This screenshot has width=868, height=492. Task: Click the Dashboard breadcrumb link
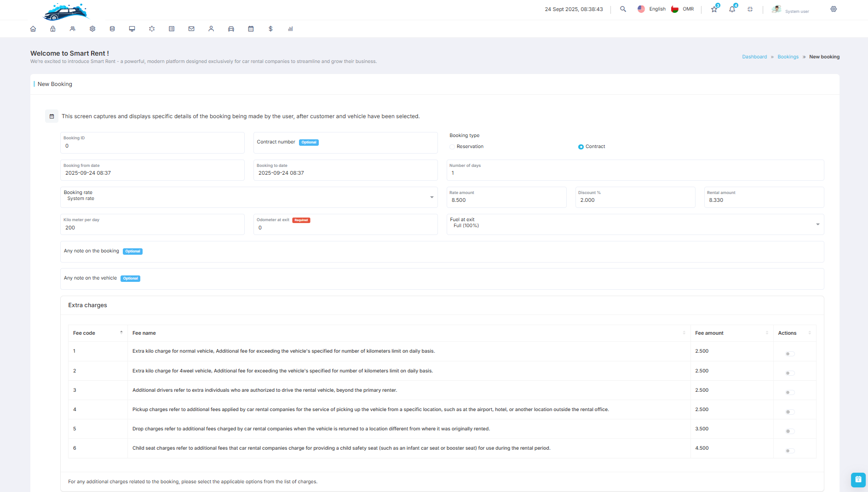[x=754, y=57]
